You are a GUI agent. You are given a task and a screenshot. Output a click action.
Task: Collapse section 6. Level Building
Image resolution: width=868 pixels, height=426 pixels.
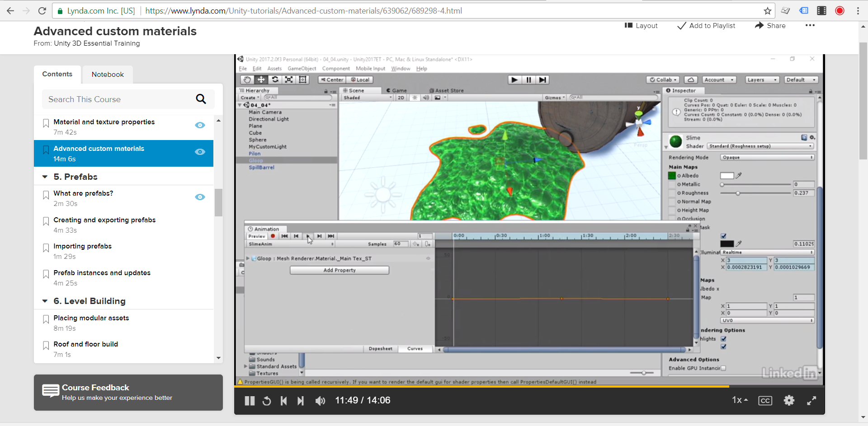click(45, 301)
